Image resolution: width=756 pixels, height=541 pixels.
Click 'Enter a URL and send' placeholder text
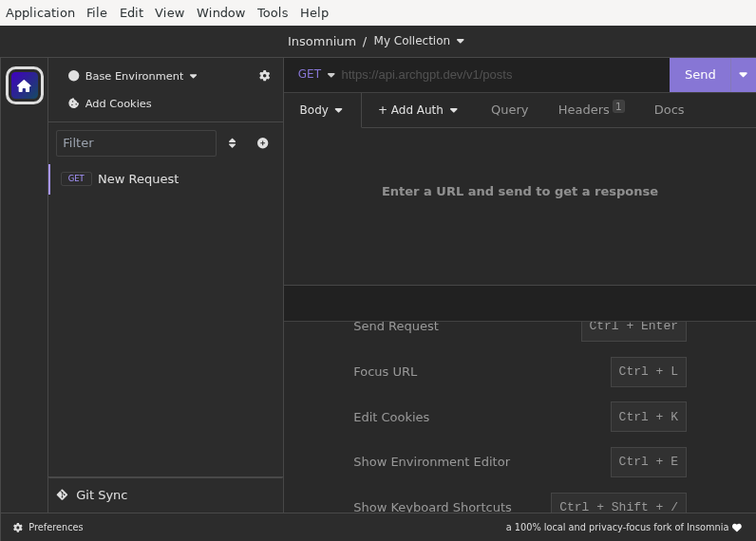[520, 192]
